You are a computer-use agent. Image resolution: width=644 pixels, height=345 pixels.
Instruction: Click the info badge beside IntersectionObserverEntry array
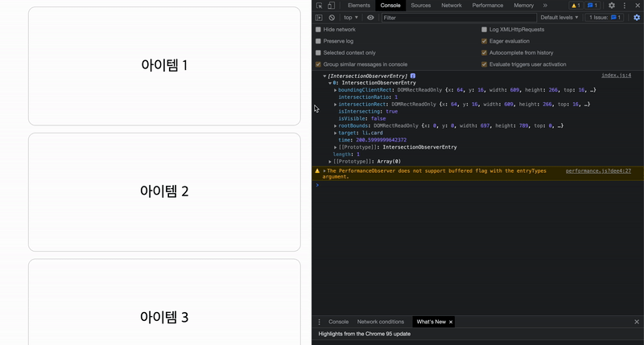(413, 76)
